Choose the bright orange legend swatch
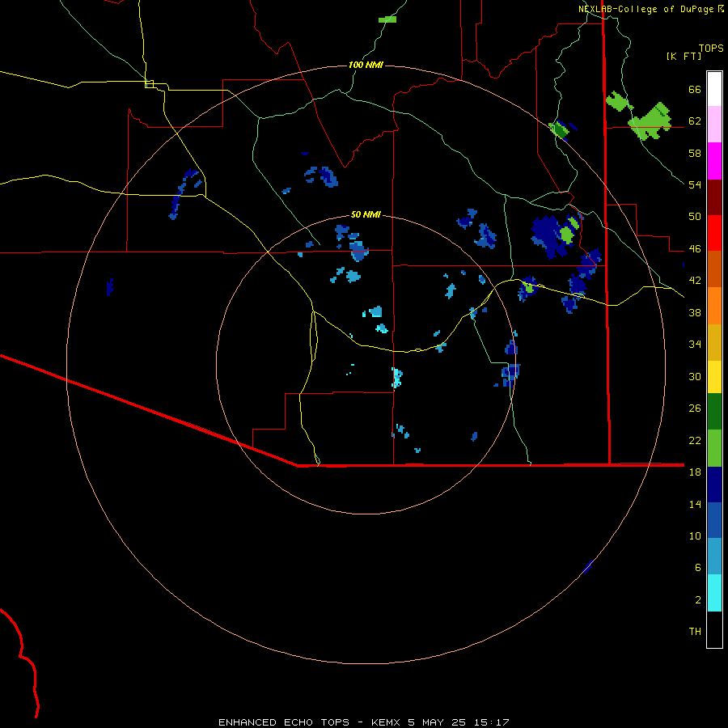 [x=714, y=306]
